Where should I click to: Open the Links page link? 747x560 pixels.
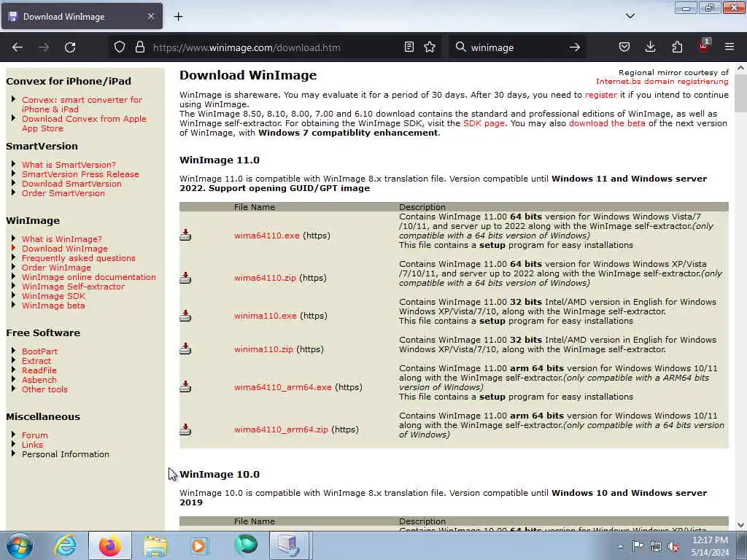[x=32, y=445]
